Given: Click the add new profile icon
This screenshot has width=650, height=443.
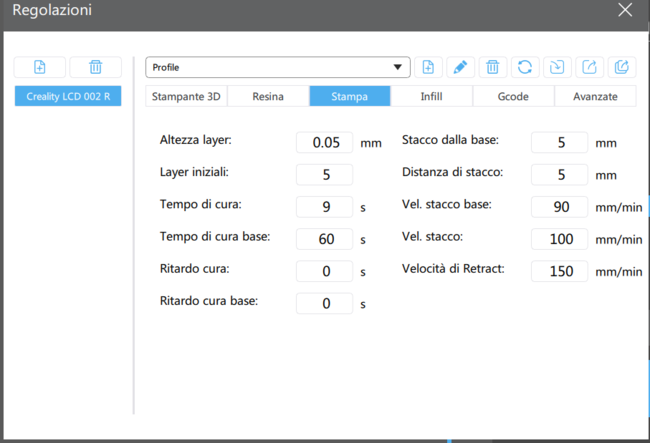Looking at the screenshot, I should point(428,67).
